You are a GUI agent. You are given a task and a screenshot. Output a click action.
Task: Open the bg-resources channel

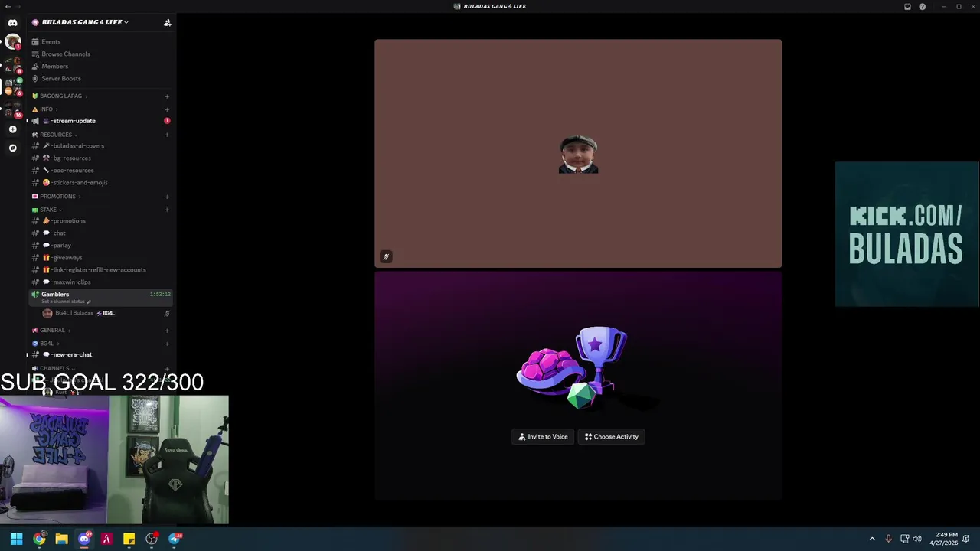tap(100, 158)
